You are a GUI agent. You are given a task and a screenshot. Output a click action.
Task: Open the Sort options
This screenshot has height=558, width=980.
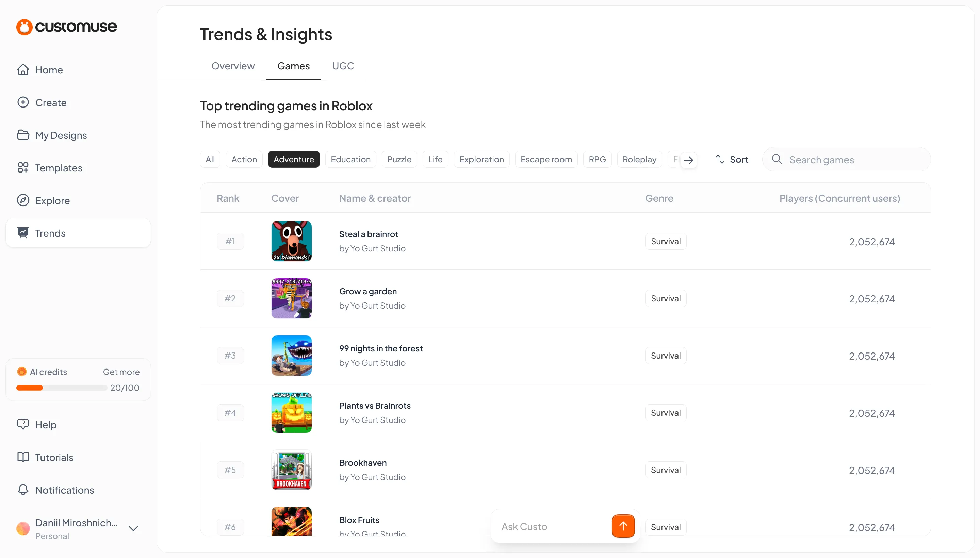[731, 160]
